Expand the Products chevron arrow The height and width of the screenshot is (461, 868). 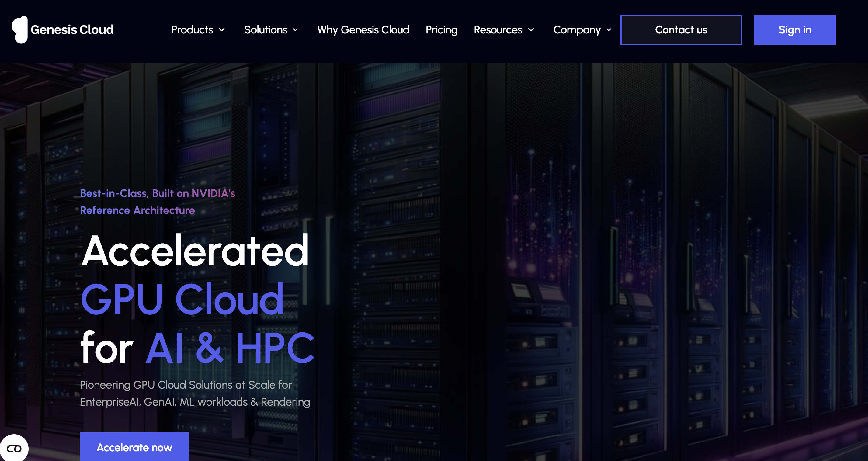(222, 30)
